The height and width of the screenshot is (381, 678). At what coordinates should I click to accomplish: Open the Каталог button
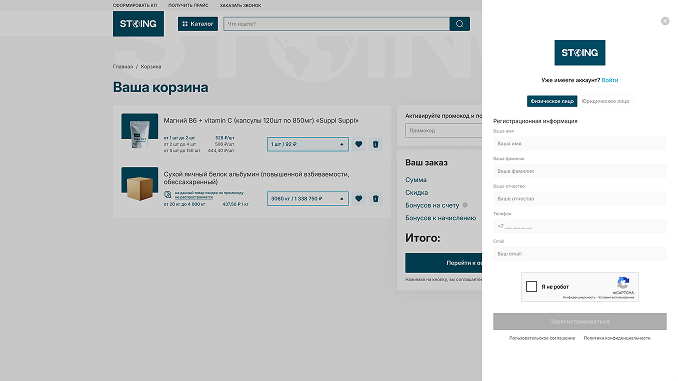[x=198, y=24]
